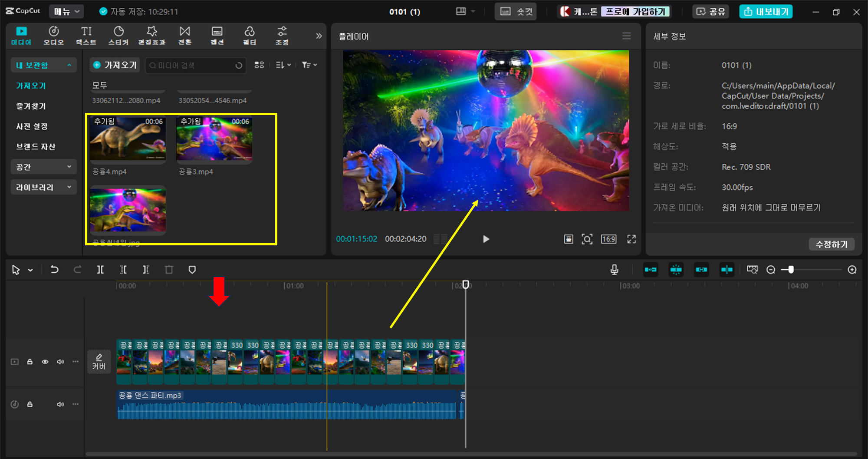Open the Audio (오디오) tab

coord(54,36)
